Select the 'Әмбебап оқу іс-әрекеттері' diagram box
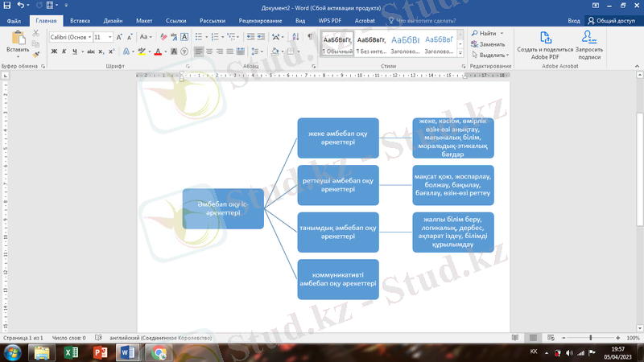 223,208
